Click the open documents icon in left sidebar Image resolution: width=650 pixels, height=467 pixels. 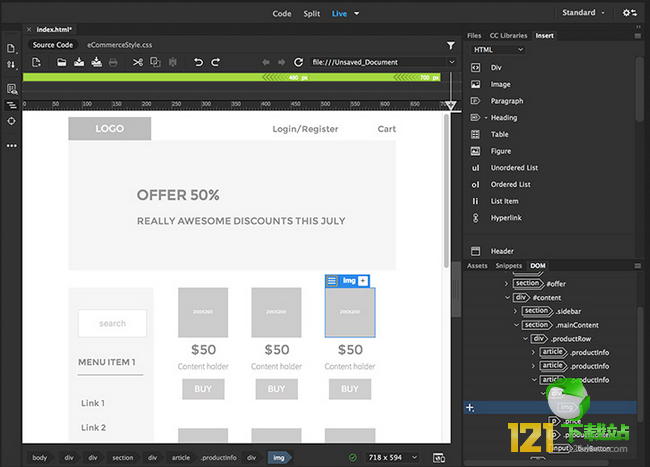pyautogui.click(x=11, y=48)
